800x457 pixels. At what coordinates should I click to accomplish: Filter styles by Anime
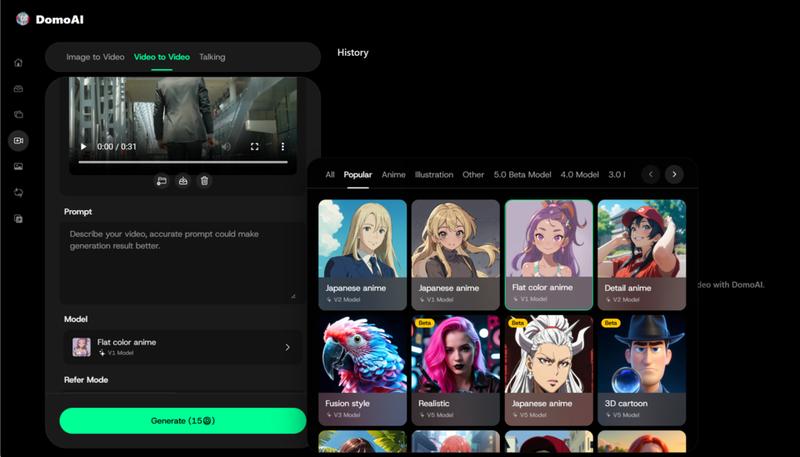pos(394,174)
